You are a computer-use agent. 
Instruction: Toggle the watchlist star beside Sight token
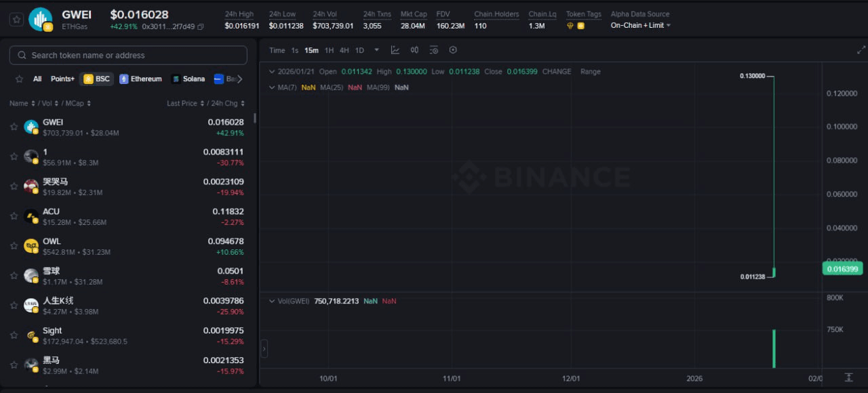pos(14,335)
